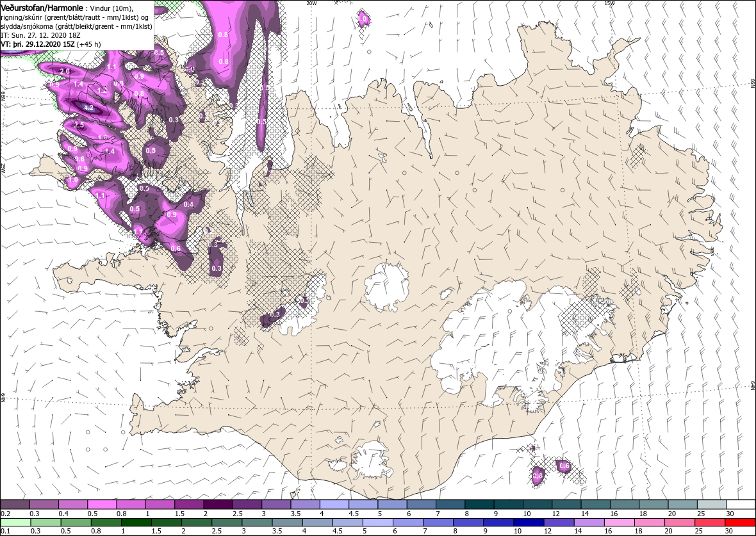Click the white swatch labeled 30 in upper legend
Viewport: 756px width, 536px height.
coord(741,505)
